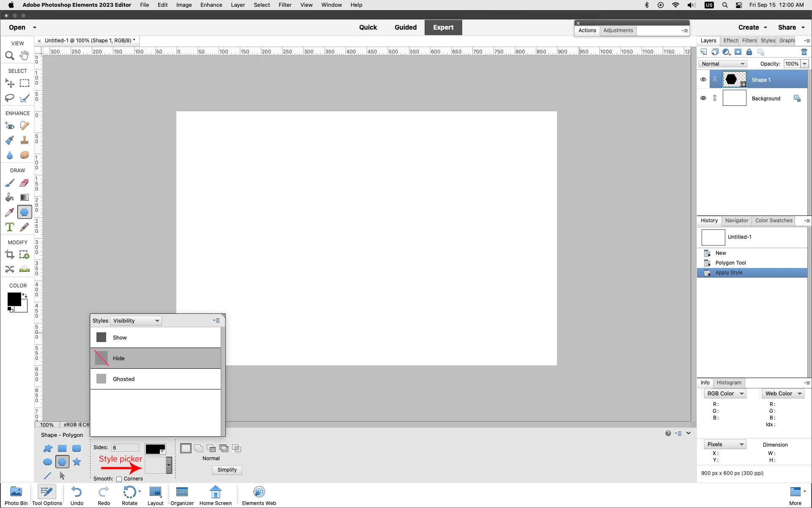Choose the Star shape tool
This screenshot has height=508, width=812.
pos(77,462)
